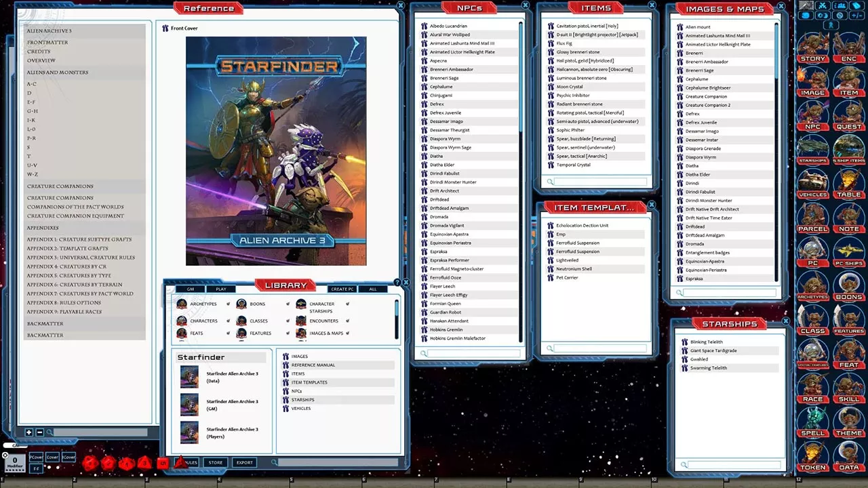
Task: Select the Create PC tab in Library
Action: tap(342, 289)
